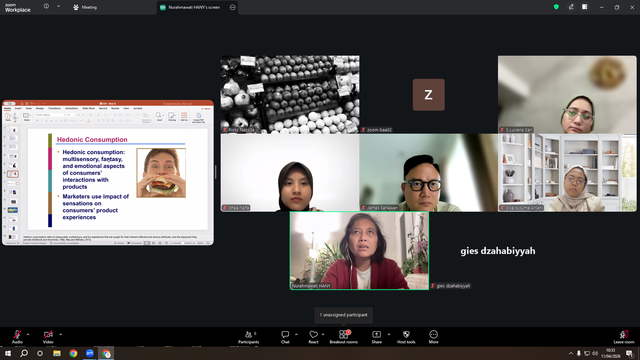Image resolution: width=640 pixels, height=360 pixels.
Task: Expand share options arrow beside Share
Action: tap(389, 334)
